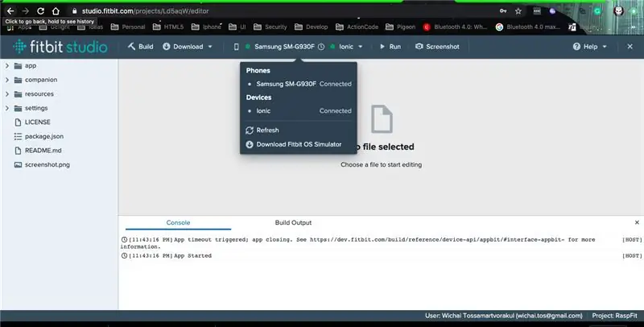Click Project: RaspFit in status bar
Image resolution: width=644 pixels, height=327 pixels.
pyautogui.click(x=614, y=316)
